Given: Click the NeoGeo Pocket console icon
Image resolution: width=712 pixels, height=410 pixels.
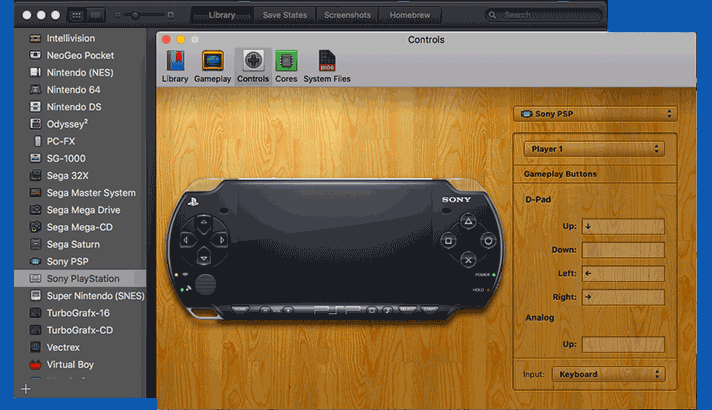Looking at the screenshot, I should 35,55.
